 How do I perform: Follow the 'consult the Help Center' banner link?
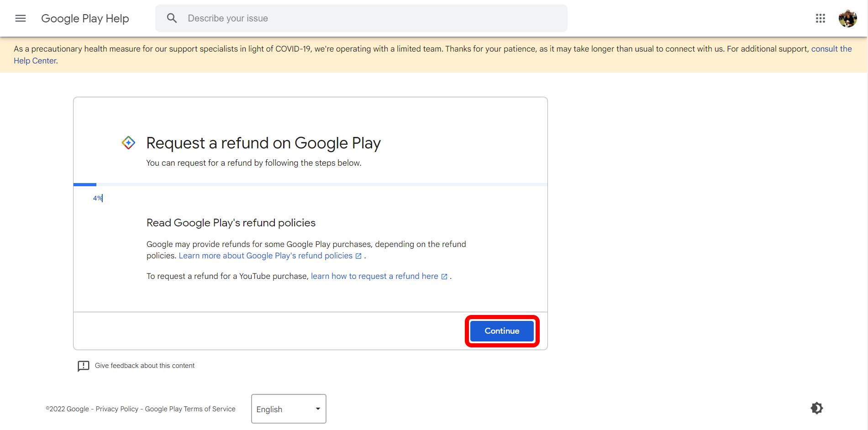coord(831,49)
